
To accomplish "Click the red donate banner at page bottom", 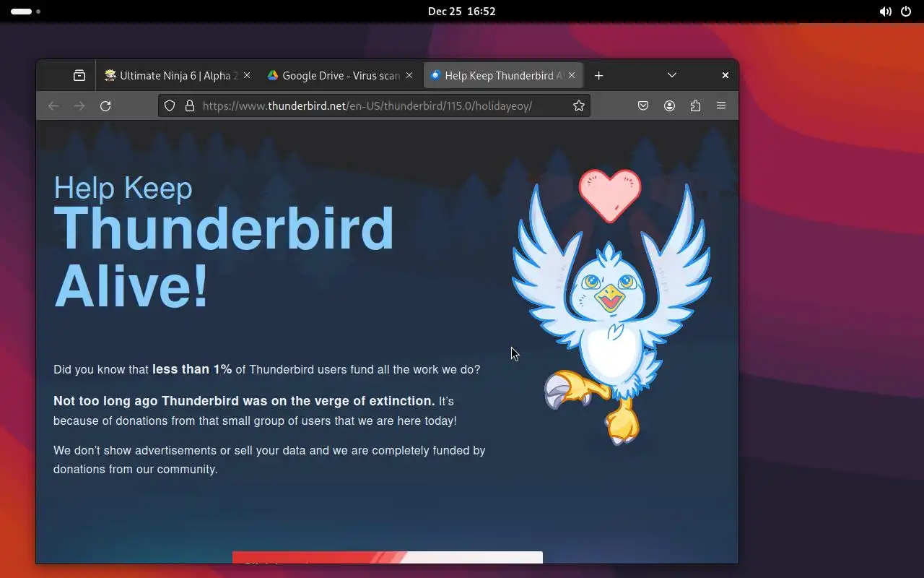I will click(x=387, y=557).
